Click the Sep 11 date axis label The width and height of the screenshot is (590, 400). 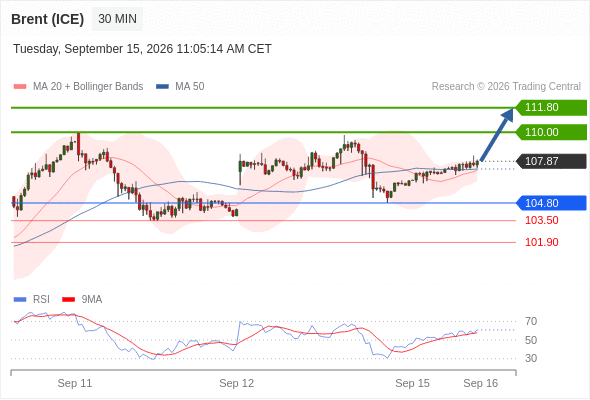(75, 383)
